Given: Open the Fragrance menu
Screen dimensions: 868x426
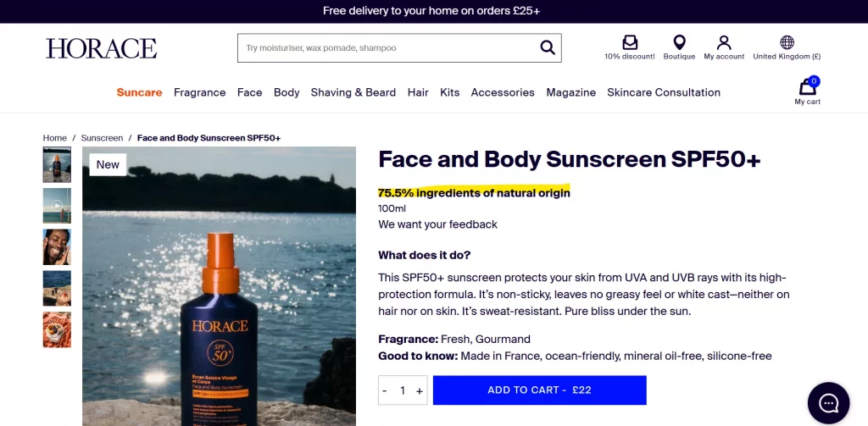Looking at the screenshot, I should tap(199, 92).
